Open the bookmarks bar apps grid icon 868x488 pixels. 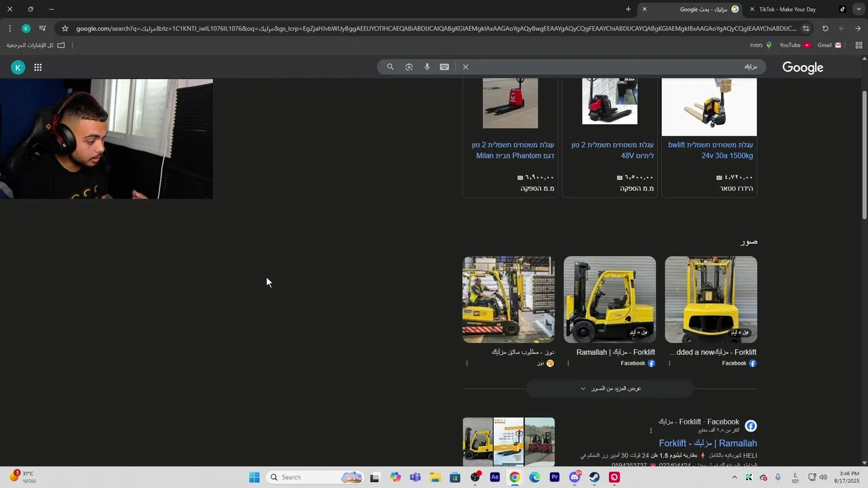point(859,45)
